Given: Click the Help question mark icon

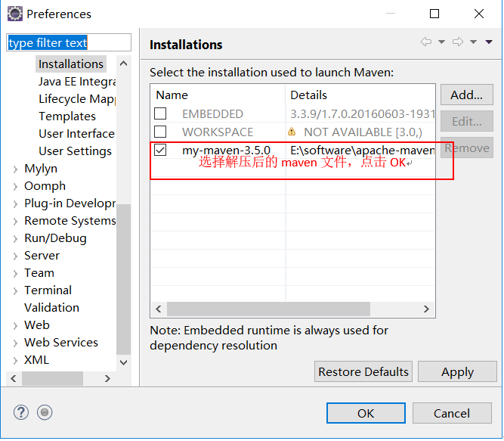Looking at the screenshot, I should [x=21, y=413].
